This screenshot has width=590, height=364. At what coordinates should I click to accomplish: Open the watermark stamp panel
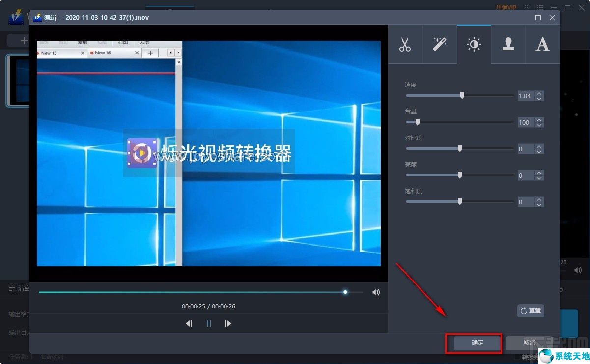508,44
